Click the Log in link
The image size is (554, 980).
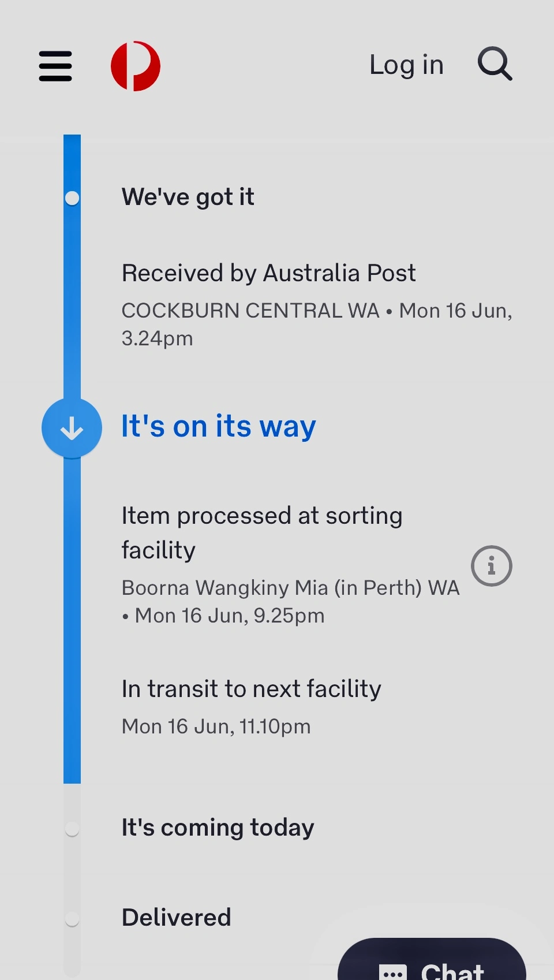pos(406,65)
